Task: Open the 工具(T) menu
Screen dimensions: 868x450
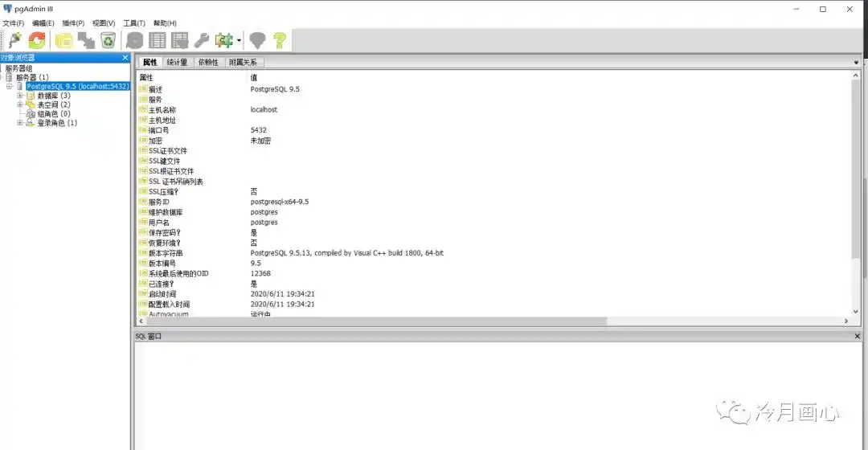Action: [134, 23]
